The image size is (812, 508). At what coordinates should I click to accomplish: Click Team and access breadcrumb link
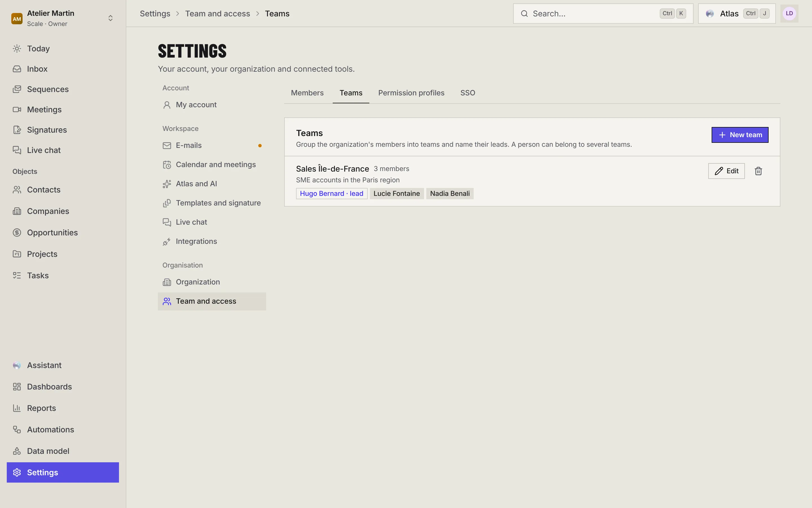217,14
